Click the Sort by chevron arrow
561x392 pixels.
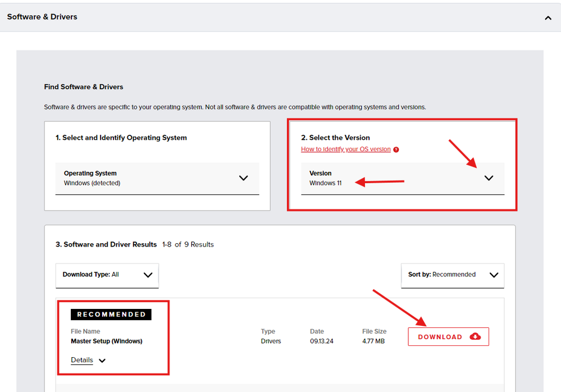click(x=494, y=275)
